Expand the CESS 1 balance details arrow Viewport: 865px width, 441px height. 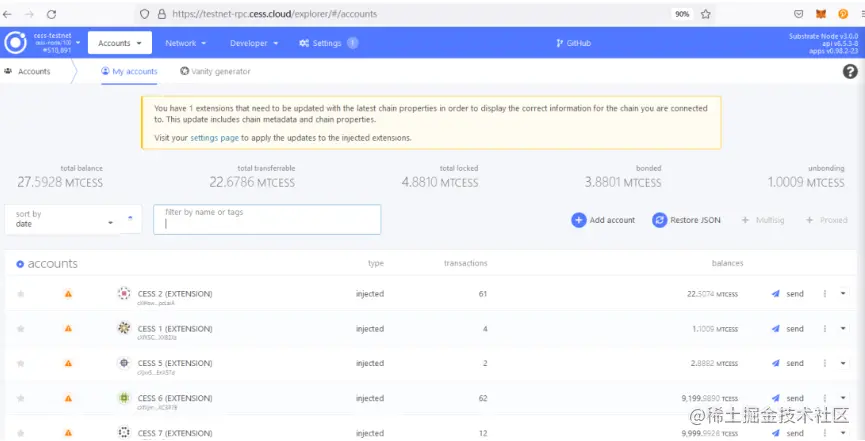point(843,328)
